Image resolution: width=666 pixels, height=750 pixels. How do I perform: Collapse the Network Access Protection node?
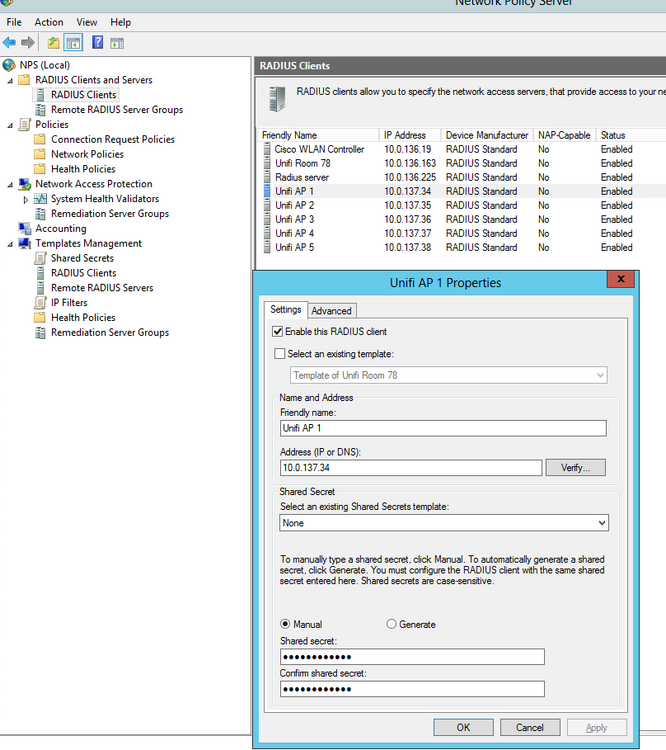(10, 185)
